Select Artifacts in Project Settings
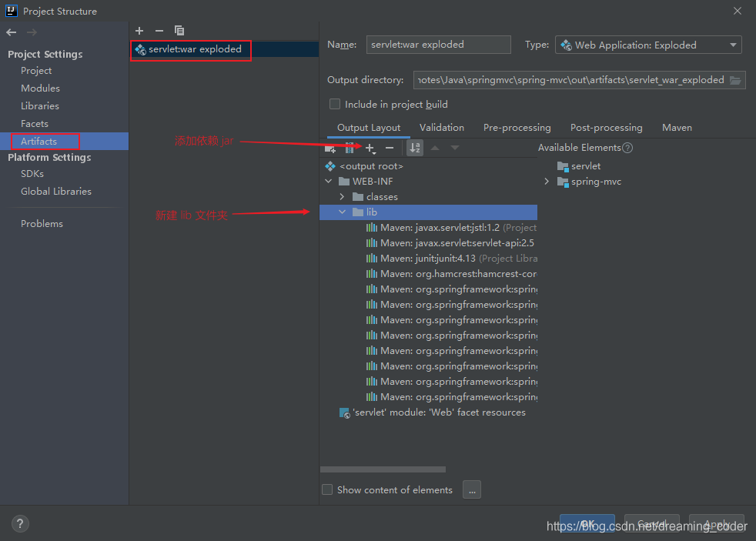Image resolution: width=756 pixels, height=541 pixels. point(64,141)
